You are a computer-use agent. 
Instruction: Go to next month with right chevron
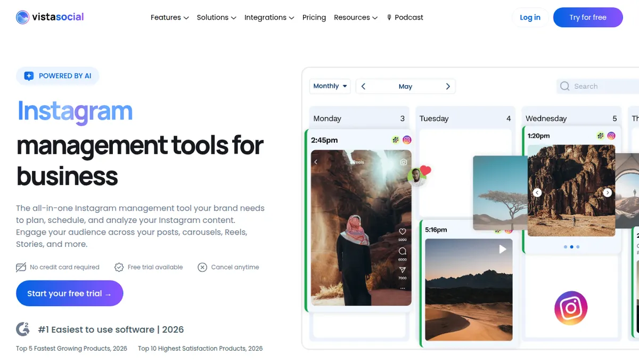pyautogui.click(x=448, y=86)
